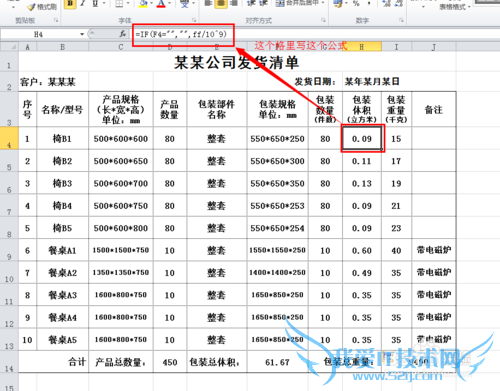Select the cell 0.60 in 餐桌A1 row
The image size is (500, 391).
click(362, 250)
